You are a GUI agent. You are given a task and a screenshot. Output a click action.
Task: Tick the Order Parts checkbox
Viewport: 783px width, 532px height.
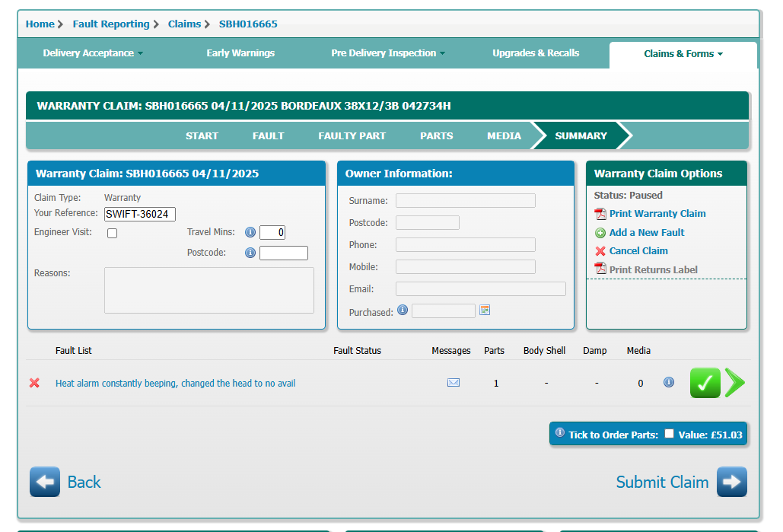point(669,434)
